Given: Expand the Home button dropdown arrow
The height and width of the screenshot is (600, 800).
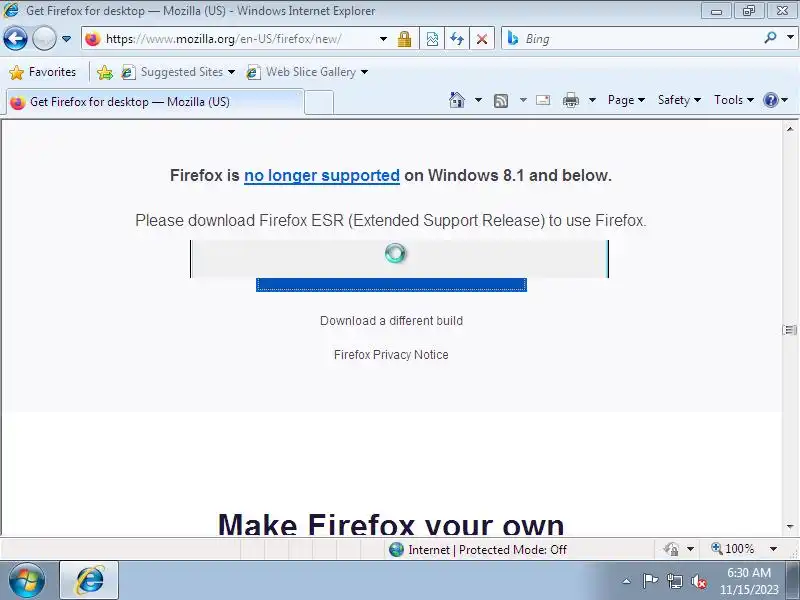Looking at the screenshot, I should tap(478, 100).
